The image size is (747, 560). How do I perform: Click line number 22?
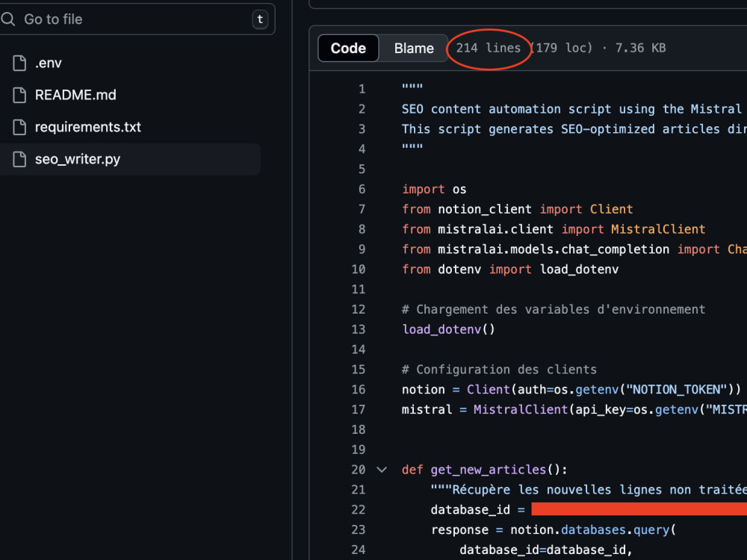[359, 510]
